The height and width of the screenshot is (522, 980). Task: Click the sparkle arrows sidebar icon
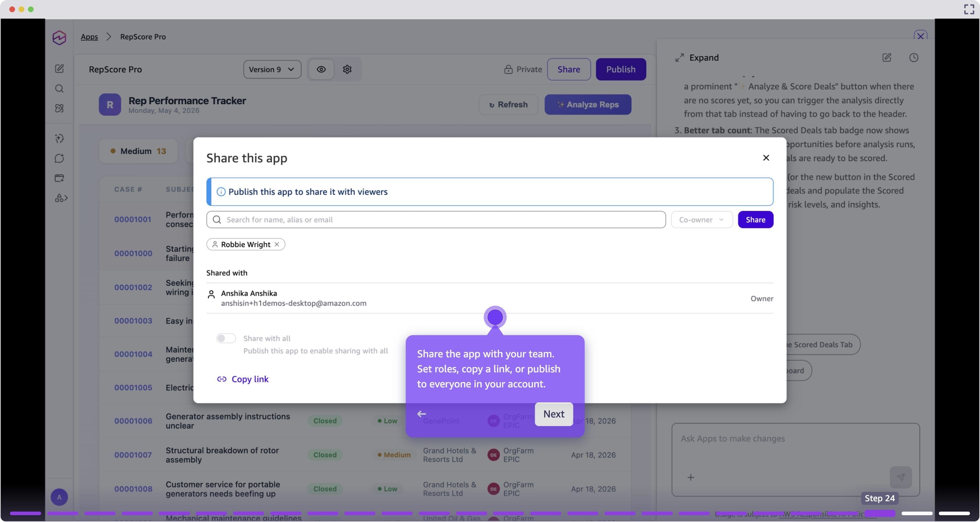(59, 139)
